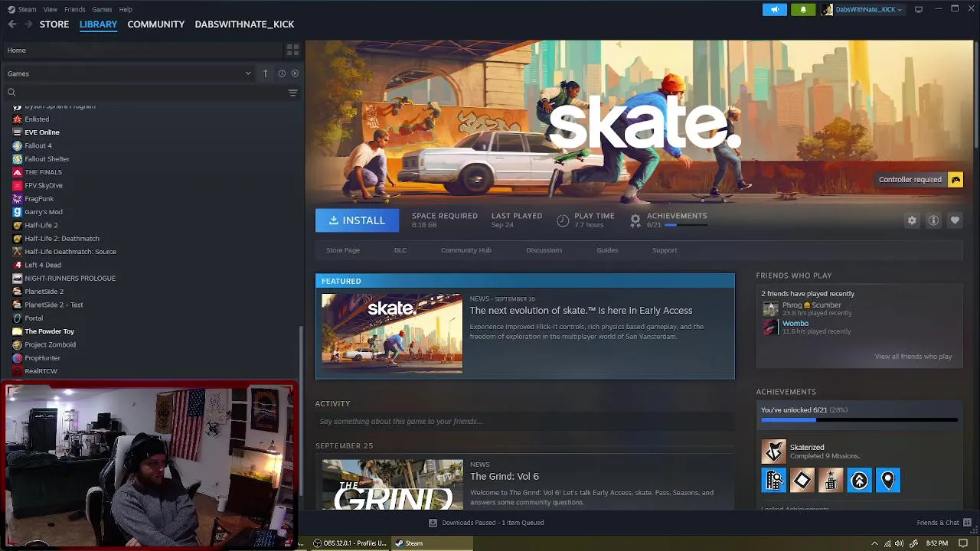
Task: Open the Friends menu
Action: coord(75,9)
